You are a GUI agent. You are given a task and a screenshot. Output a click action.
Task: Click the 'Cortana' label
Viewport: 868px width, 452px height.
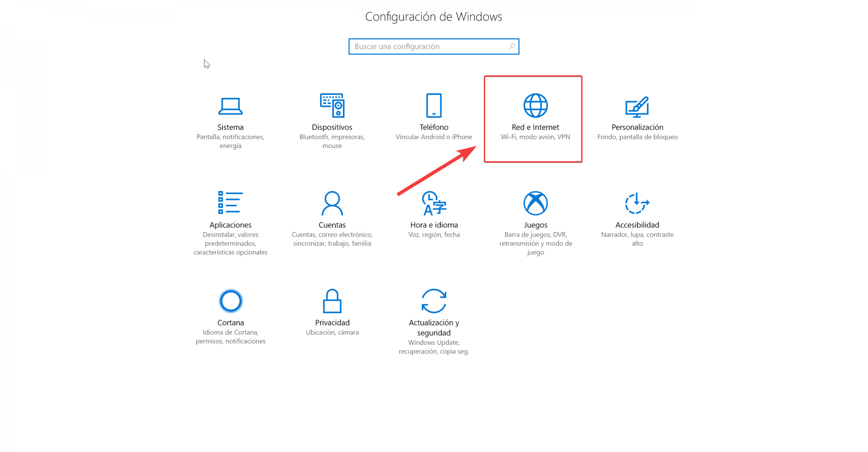tap(231, 323)
